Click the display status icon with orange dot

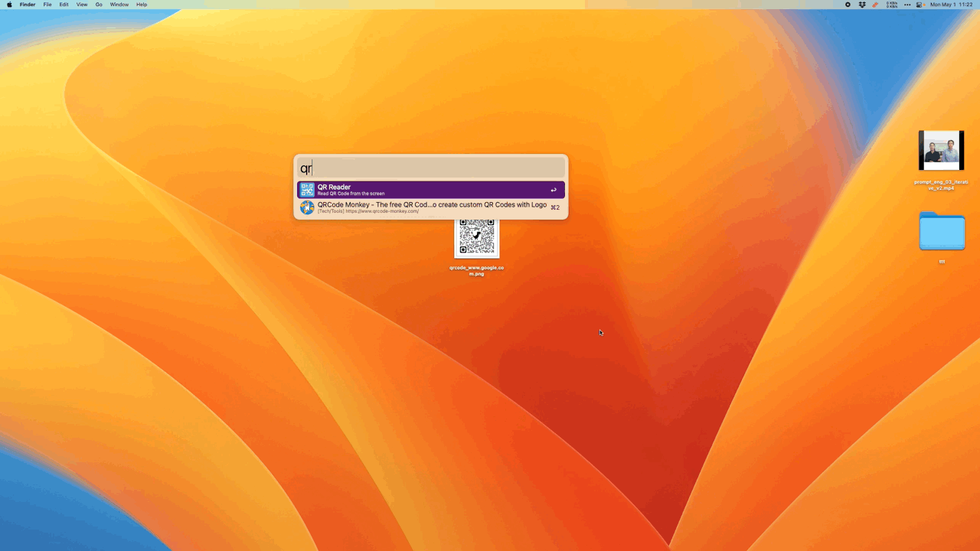click(x=920, y=5)
